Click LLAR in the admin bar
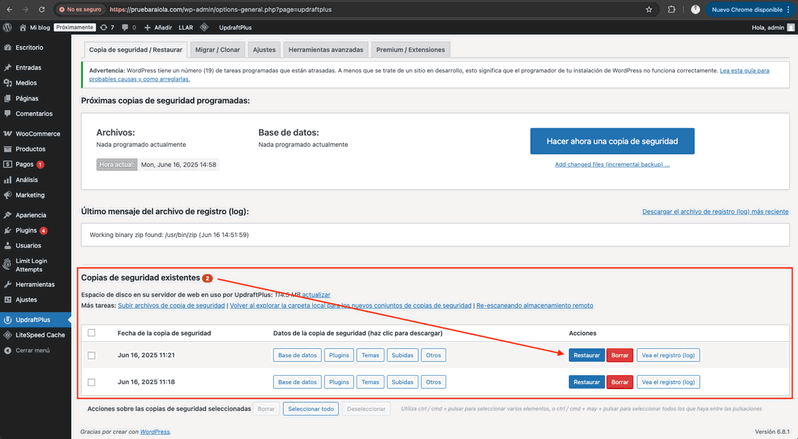Screen dimensions: 798x439 pyautogui.click(x=186, y=27)
